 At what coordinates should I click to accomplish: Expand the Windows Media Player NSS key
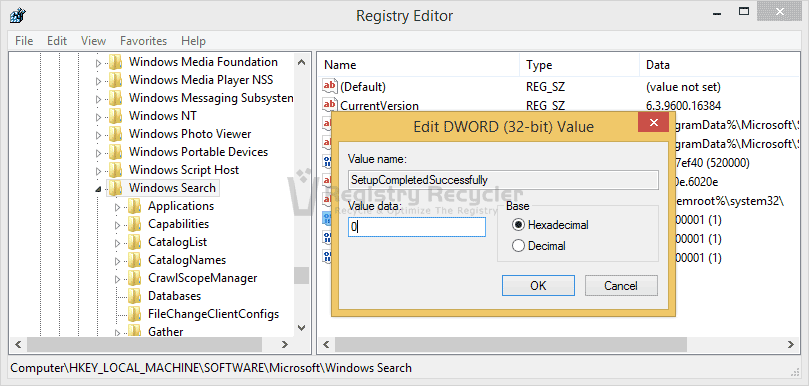tap(99, 82)
